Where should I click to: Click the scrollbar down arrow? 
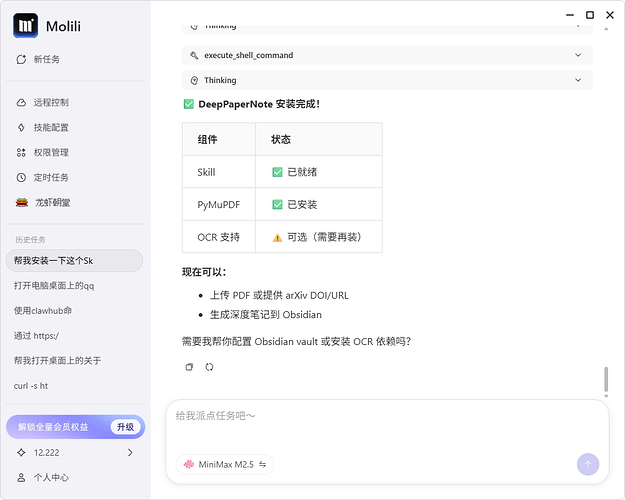click(x=606, y=396)
